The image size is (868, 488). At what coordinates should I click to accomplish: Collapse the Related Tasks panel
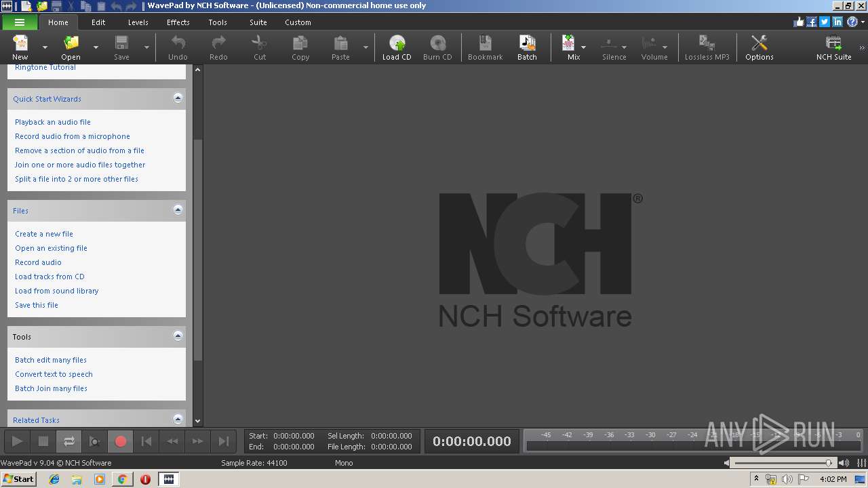[178, 419]
